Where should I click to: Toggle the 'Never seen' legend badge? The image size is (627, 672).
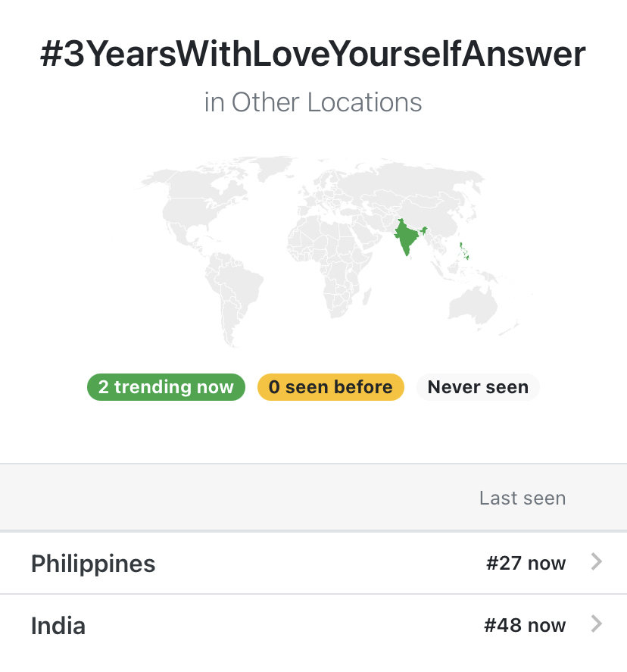[478, 387]
